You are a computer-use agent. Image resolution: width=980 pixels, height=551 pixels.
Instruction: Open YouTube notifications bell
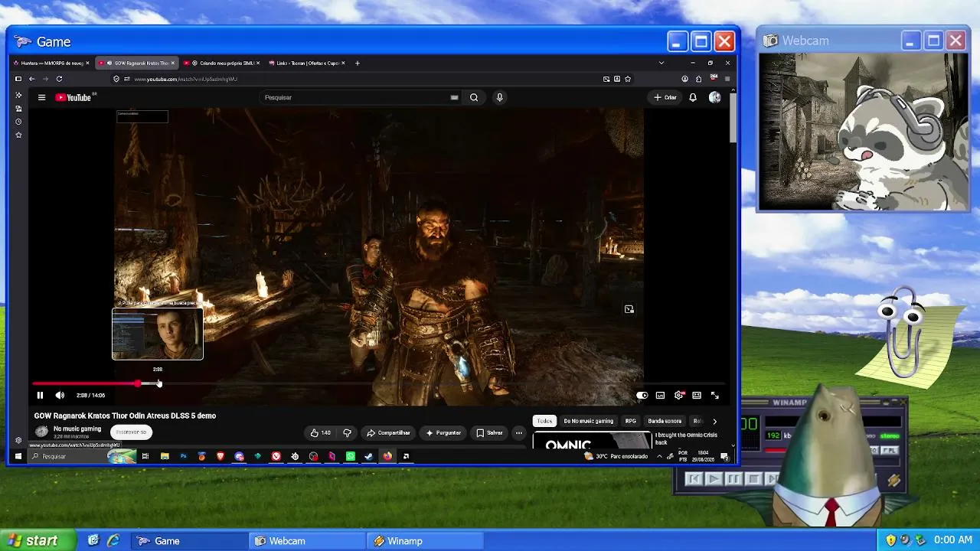[693, 97]
